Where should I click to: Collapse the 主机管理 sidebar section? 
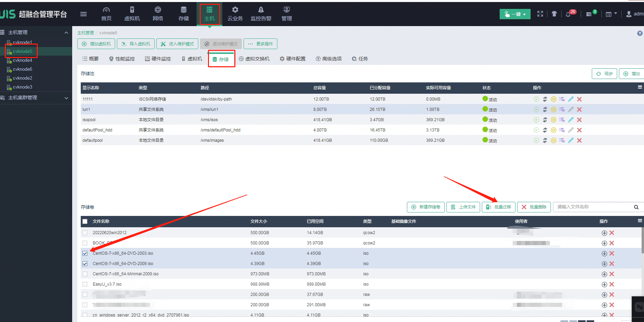pyautogui.click(x=66, y=33)
